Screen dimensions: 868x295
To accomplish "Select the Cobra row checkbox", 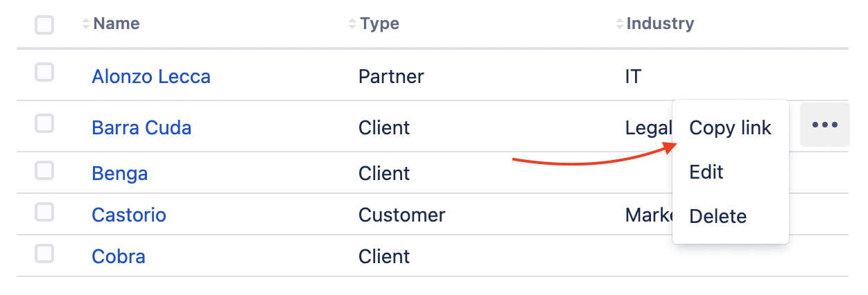I will [x=44, y=254].
